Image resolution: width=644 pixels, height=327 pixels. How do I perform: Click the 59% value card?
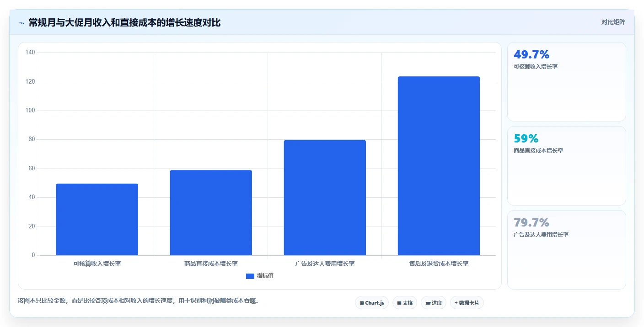[567, 166]
